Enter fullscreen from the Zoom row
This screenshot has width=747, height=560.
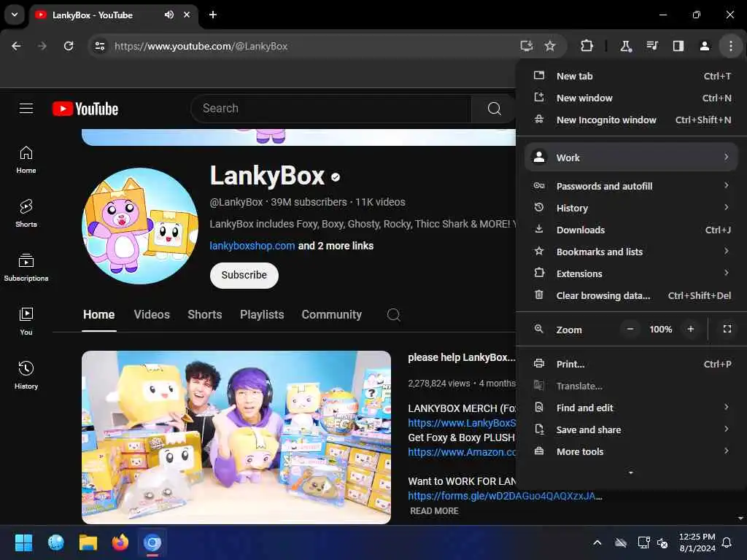pyautogui.click(x=727, y=329)
